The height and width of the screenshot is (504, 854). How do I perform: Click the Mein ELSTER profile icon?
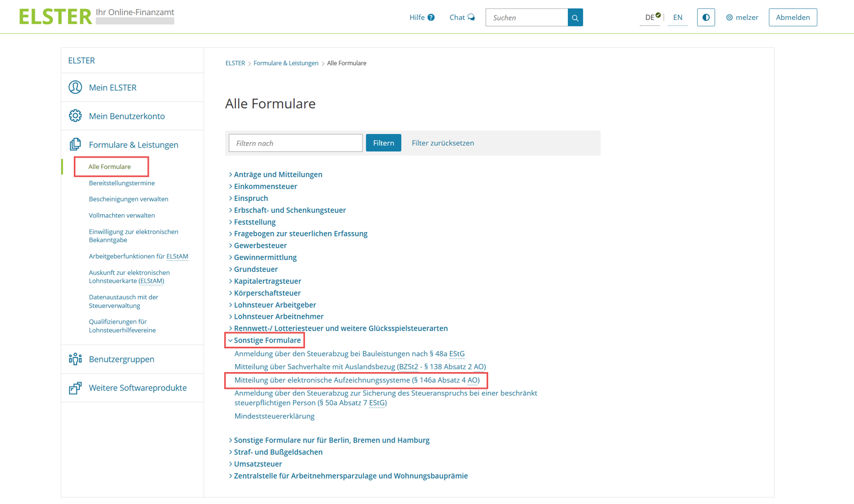[75, 87]
